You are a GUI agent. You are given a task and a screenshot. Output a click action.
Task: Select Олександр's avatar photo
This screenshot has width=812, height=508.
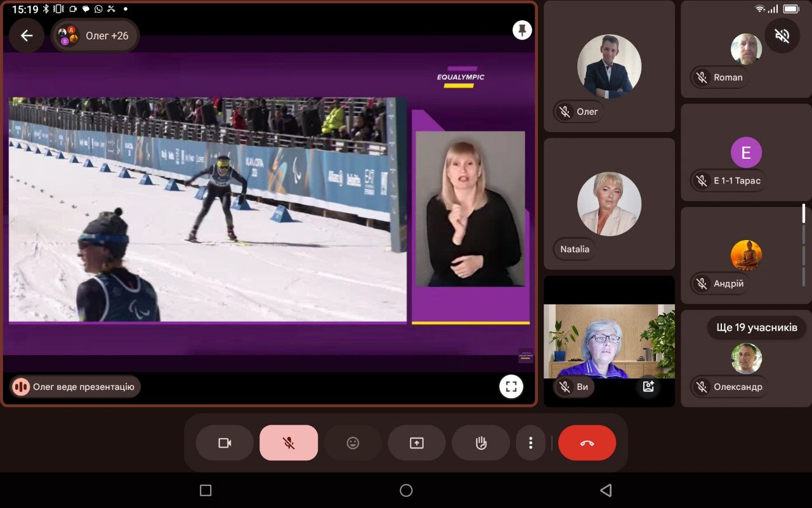pos(746,359)
